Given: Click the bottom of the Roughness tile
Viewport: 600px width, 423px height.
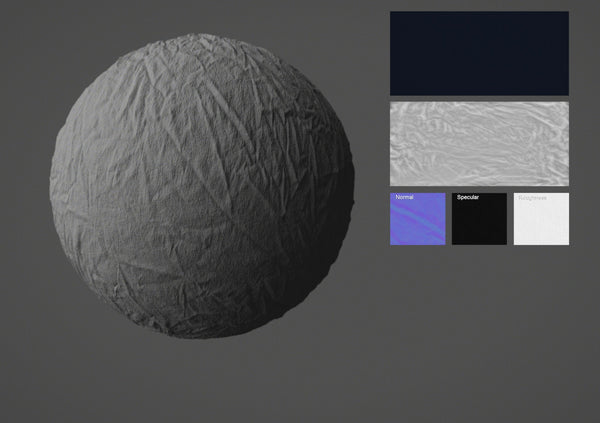Looking at the screenshot, I should (x=541, y=238).
